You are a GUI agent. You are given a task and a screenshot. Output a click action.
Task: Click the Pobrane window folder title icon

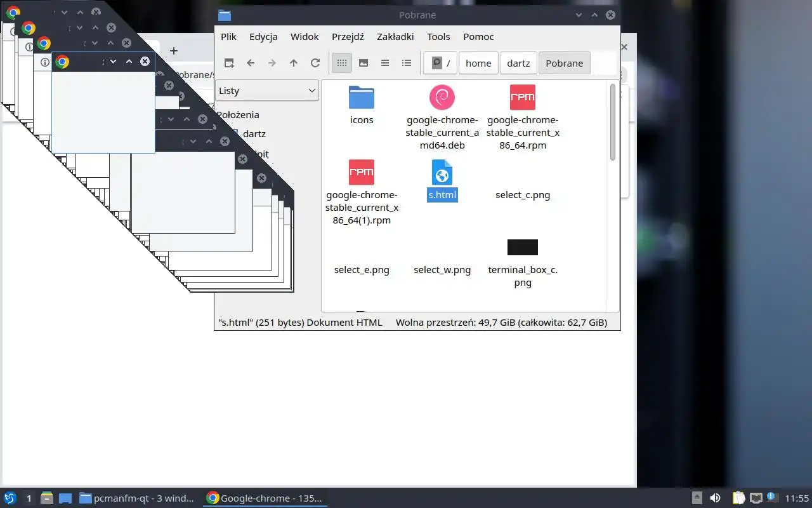[224, 15]
